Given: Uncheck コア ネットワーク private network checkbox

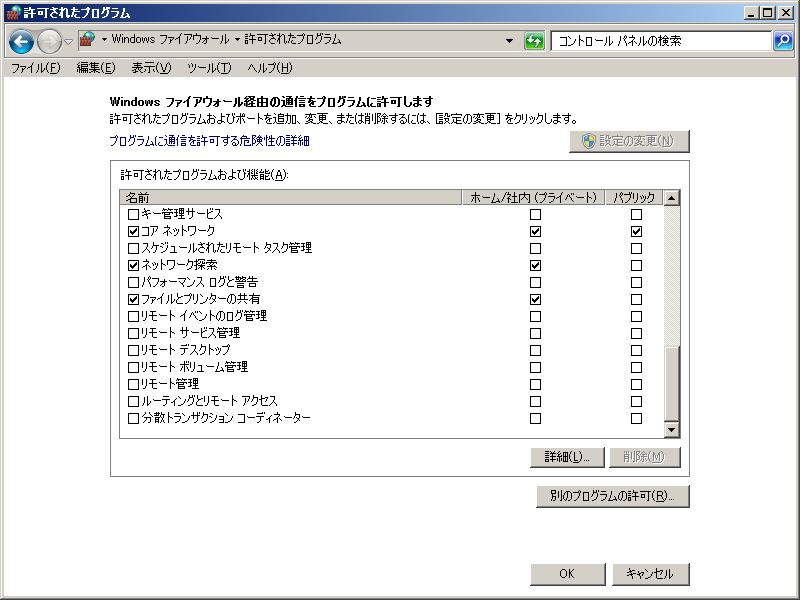Looking at the screenshot, I should coord(535,232).
